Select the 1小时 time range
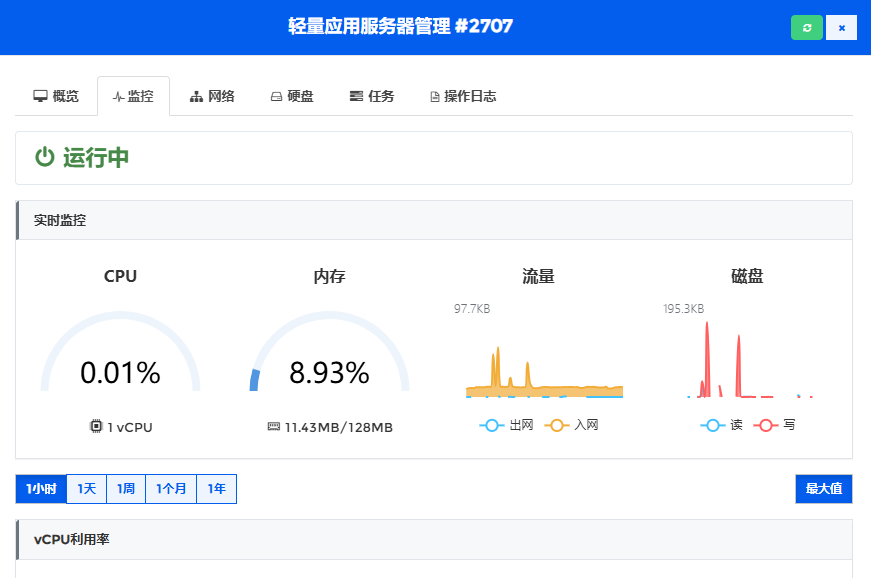Viewport: 871px width, 578px height. coord(41,489)
